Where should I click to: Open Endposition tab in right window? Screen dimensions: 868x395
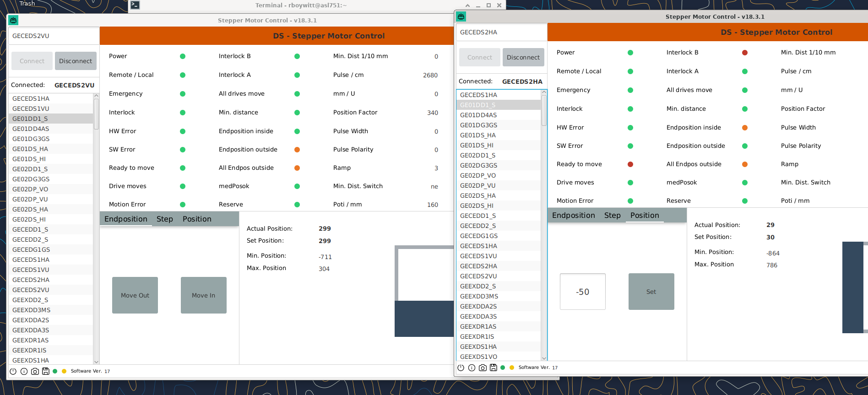[x=574, y=215]
